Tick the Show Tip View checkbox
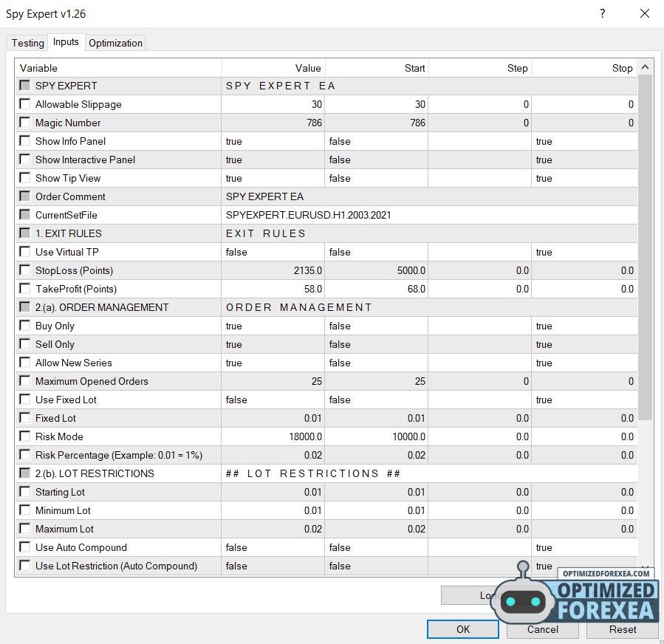 (25, 177)
